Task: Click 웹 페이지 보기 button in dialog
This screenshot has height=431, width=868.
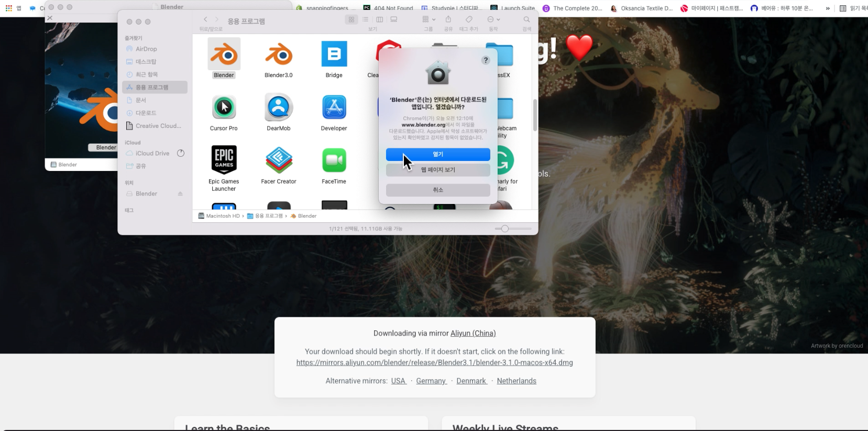Action: tap(438, 170)
